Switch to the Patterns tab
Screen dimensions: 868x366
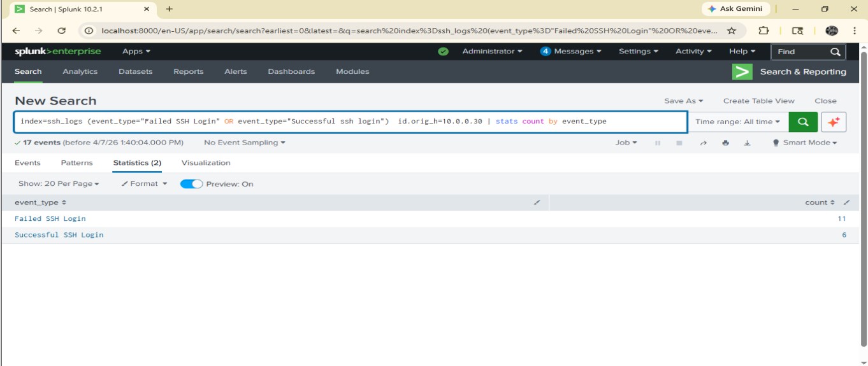tap(77, 163)
